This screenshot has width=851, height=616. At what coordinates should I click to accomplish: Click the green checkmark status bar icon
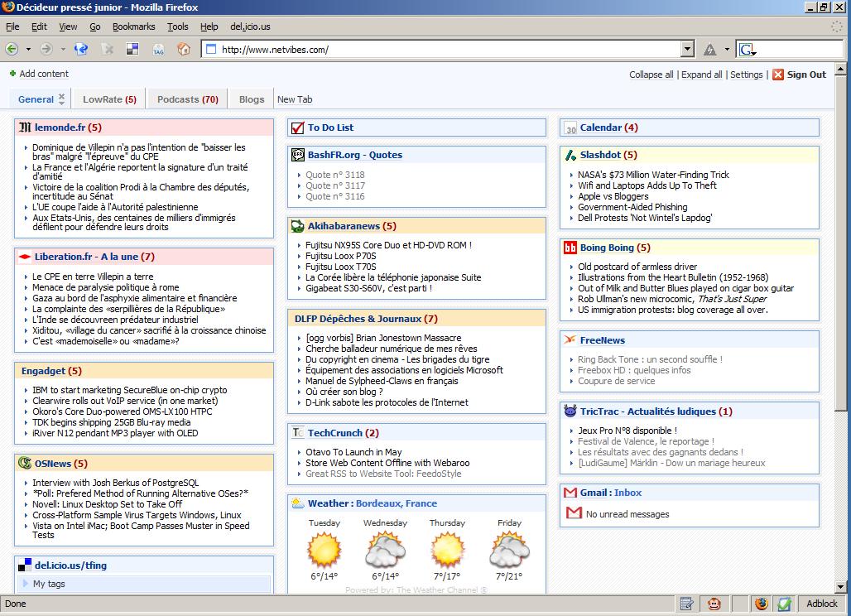[783, 604]
